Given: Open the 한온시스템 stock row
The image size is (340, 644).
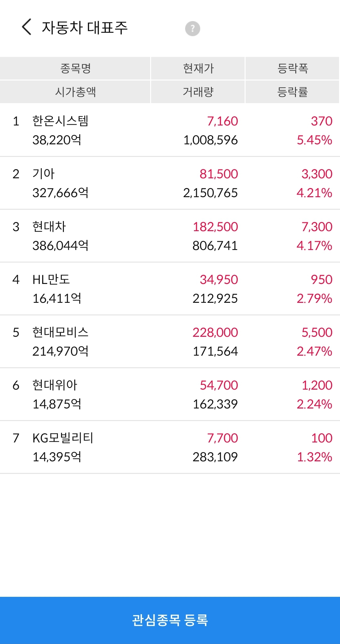Looking at the screenshot, I should [170, 130].
